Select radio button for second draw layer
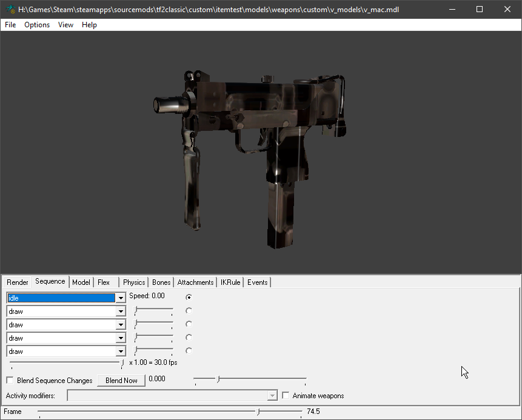 click(x=189, y=324)
